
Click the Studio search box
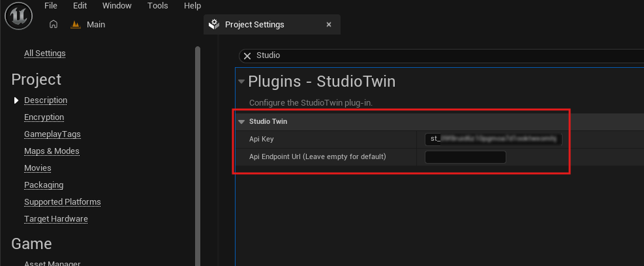442,55
